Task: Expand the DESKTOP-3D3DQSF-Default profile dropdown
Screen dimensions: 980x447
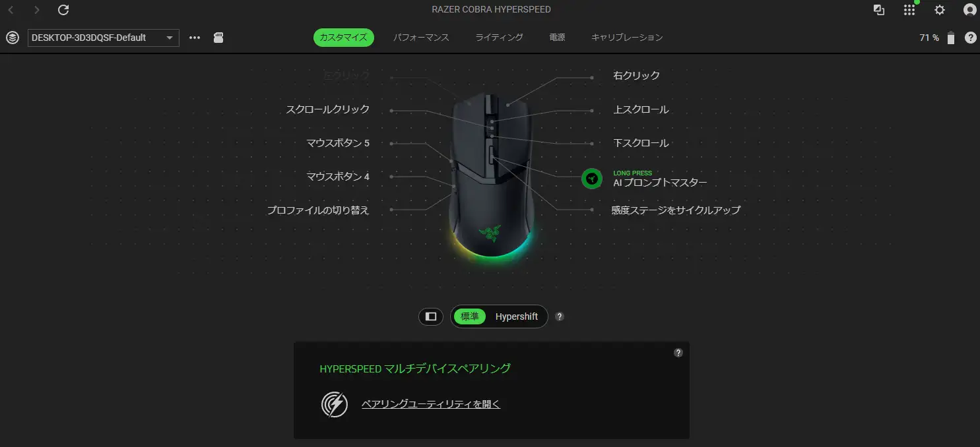Action: 104,38
